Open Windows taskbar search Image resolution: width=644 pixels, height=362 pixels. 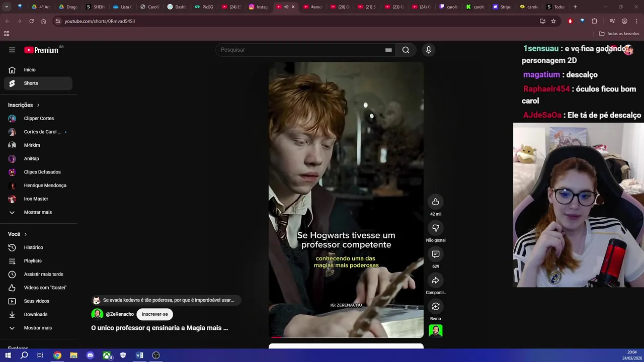(x=24, y=355)
